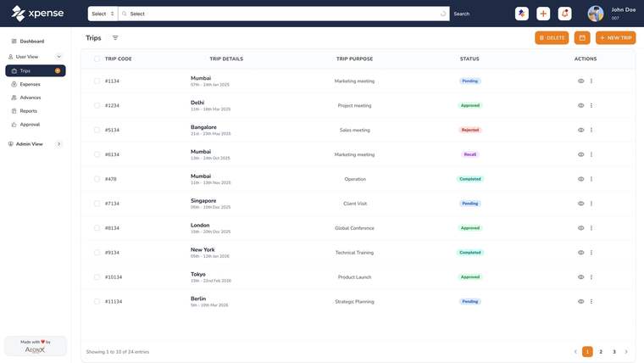View trip #9134 with the eye icon

580,253
